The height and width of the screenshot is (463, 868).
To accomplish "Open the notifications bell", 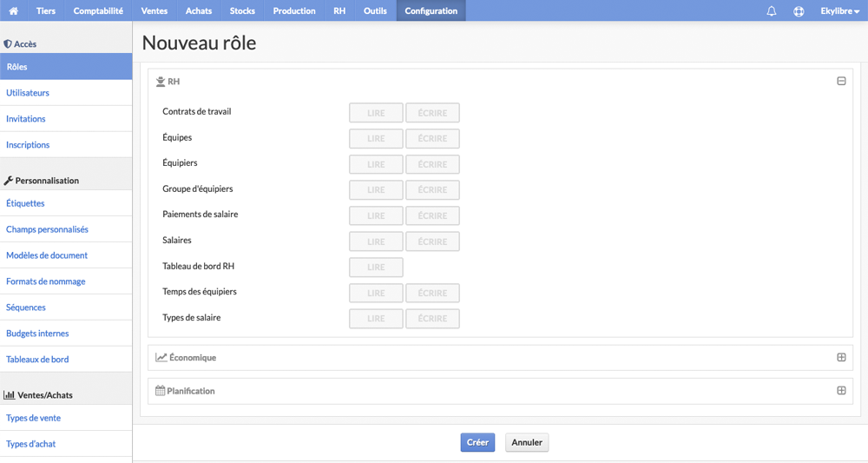I will tap(771, 11).
